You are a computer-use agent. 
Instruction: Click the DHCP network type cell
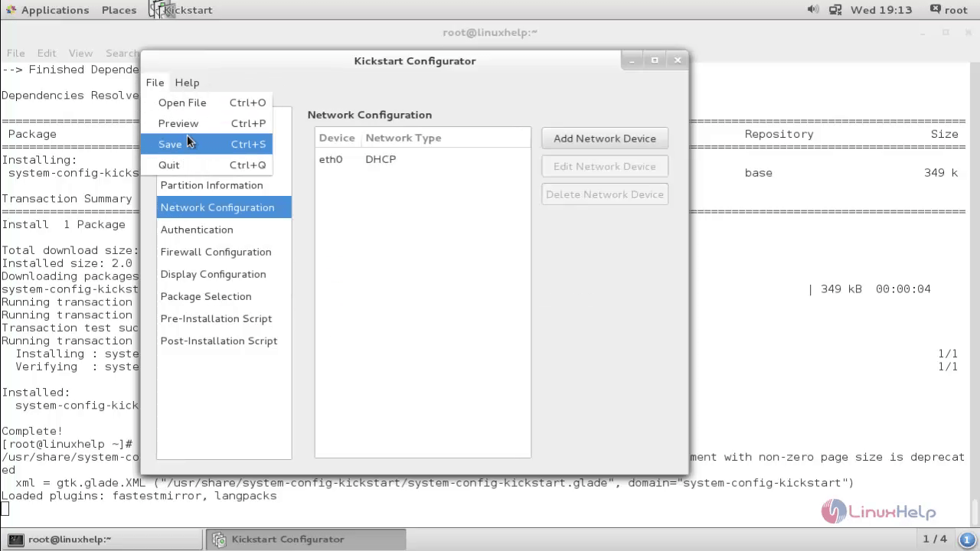(381, 159)
